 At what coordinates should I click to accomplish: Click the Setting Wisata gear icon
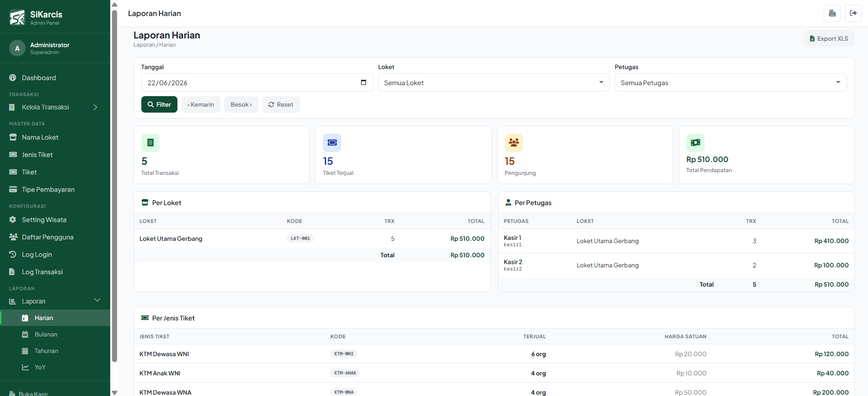(x=13, y=220)
